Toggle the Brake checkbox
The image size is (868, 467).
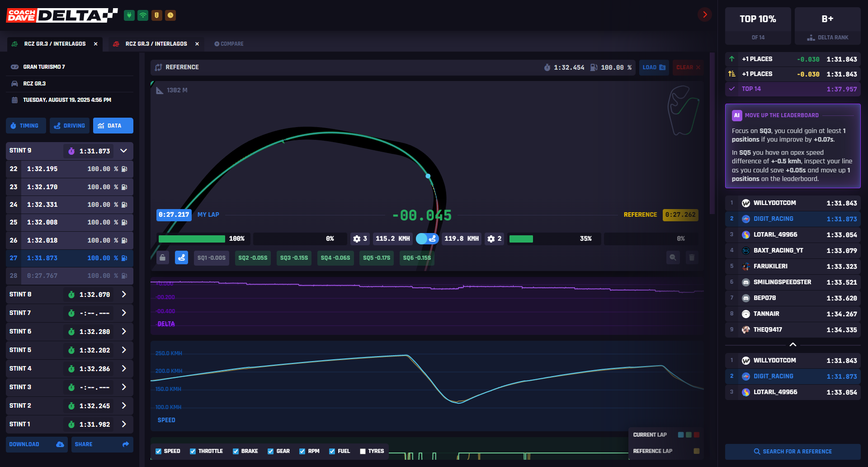pyautogui.click(x=236, y=451)
